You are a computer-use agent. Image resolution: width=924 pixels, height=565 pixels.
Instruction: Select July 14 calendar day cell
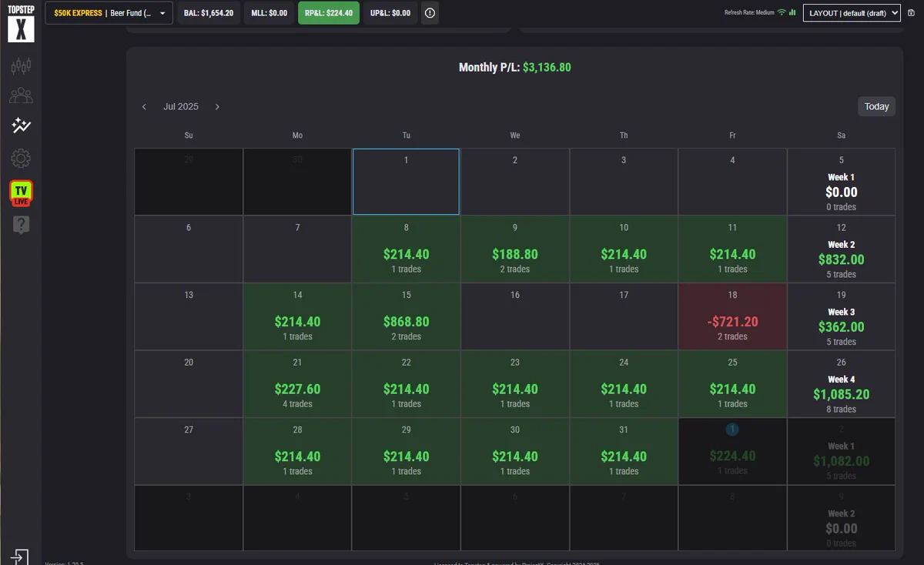(297, 316)
